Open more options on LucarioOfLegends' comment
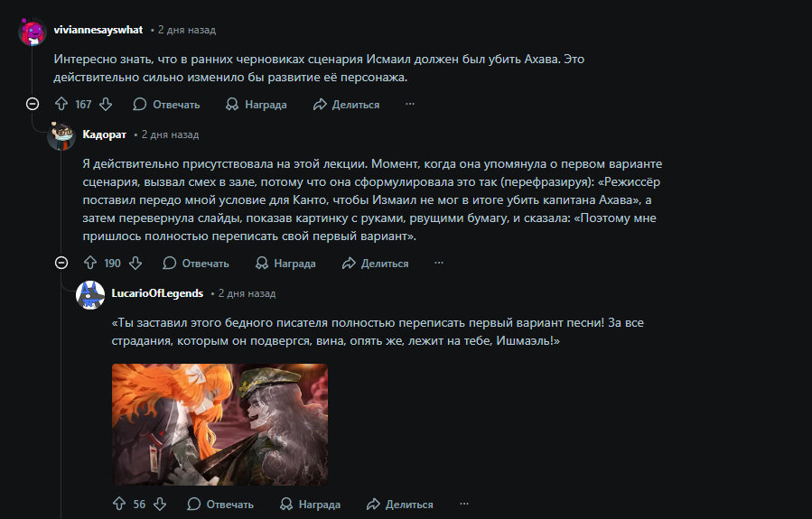 point(464,504)
